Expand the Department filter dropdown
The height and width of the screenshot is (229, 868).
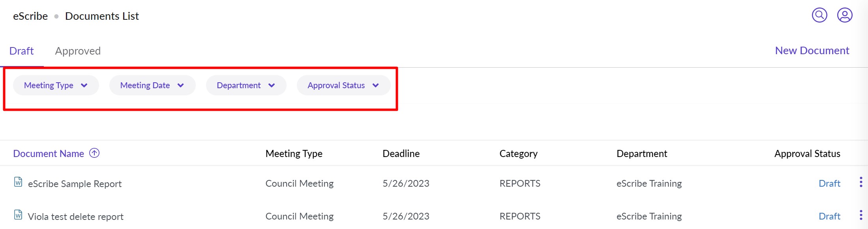(x=246, y=85)
